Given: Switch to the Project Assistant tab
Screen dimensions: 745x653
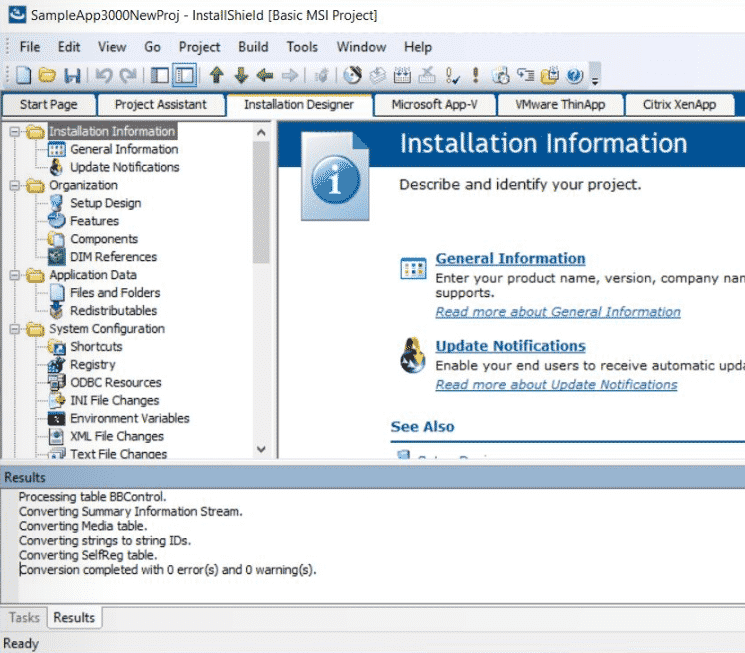Looking at the screenshot, I should point(161,105).
